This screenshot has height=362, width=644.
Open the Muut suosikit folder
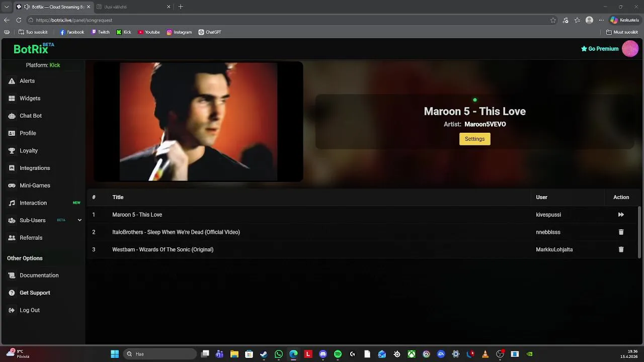tap(622, 32)
